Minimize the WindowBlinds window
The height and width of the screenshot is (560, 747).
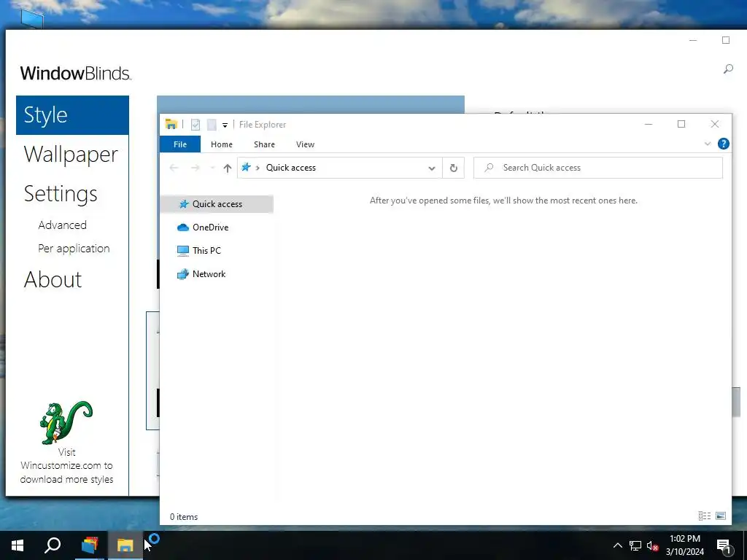tap(693, 41)
